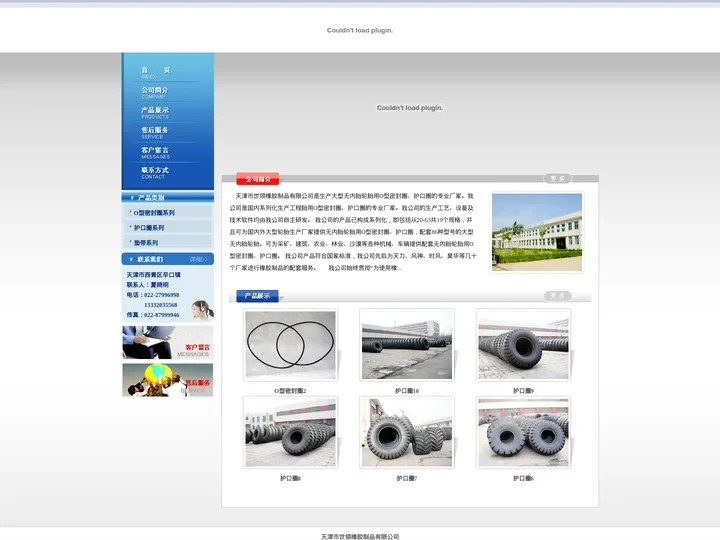Select 售后服务 SERVICE in sidebar menu
This screenshot has height=540, width=720.
155,133
